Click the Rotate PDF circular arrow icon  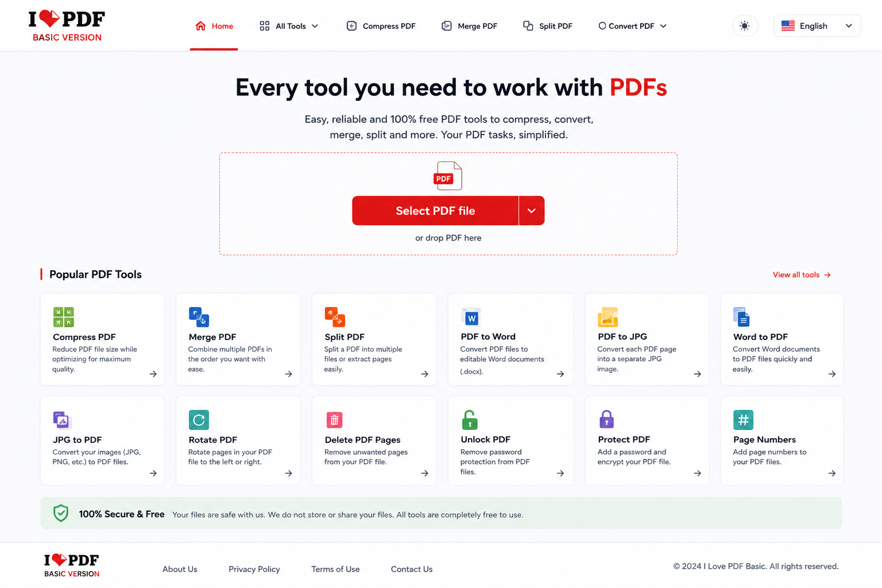pyautogui.click(x=199, y=420)
